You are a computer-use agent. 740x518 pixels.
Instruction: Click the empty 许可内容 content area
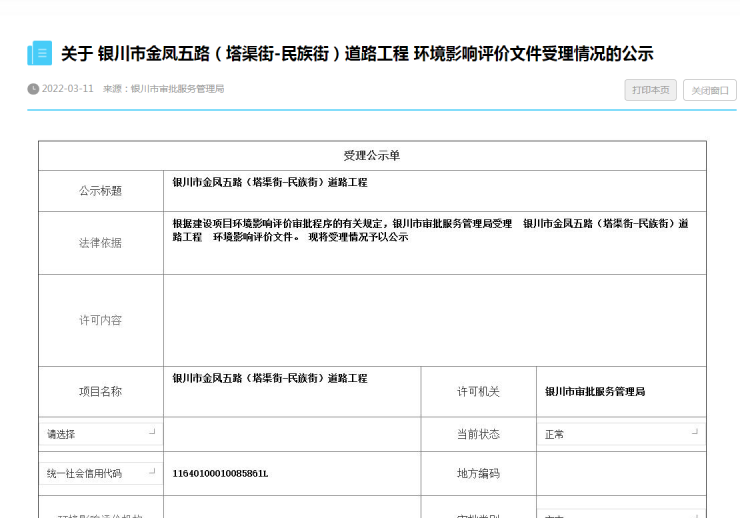click(434, 320)
